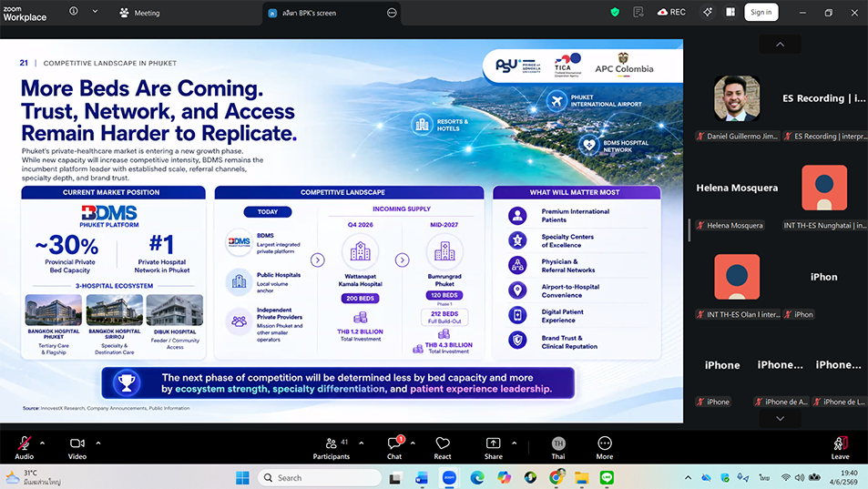
Task: Unmute the microphone with Audio button
Action: 24,447
